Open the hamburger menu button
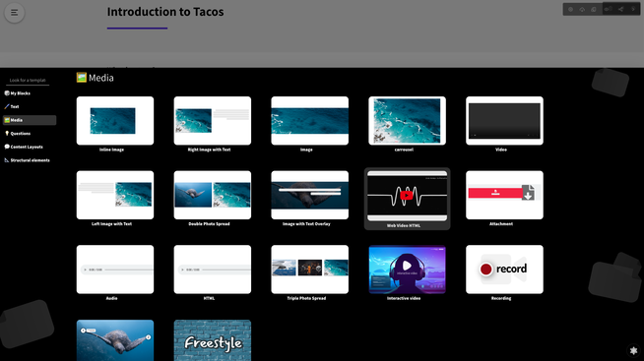 coord(15,13)
